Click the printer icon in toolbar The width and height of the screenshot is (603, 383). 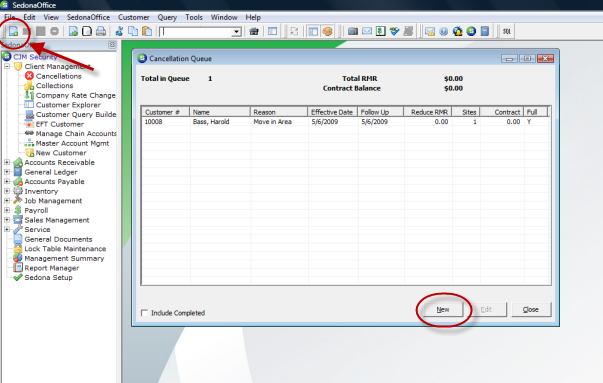(x=101, y=31)
